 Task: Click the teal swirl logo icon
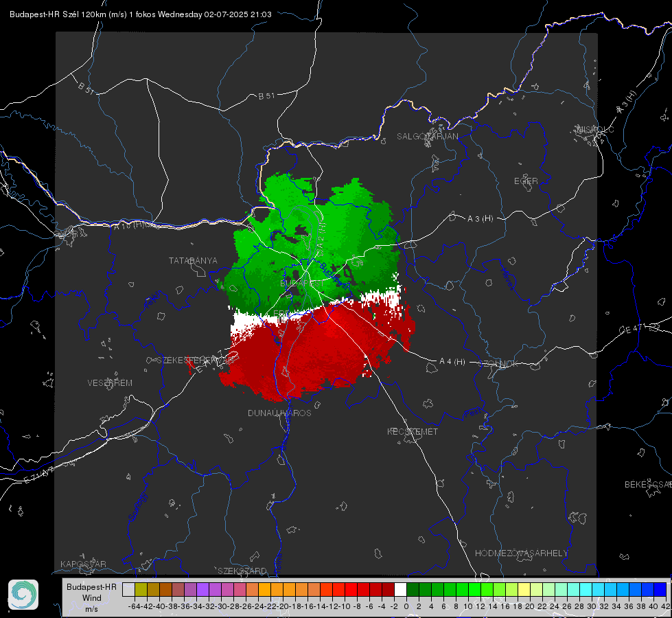(23, 595)
